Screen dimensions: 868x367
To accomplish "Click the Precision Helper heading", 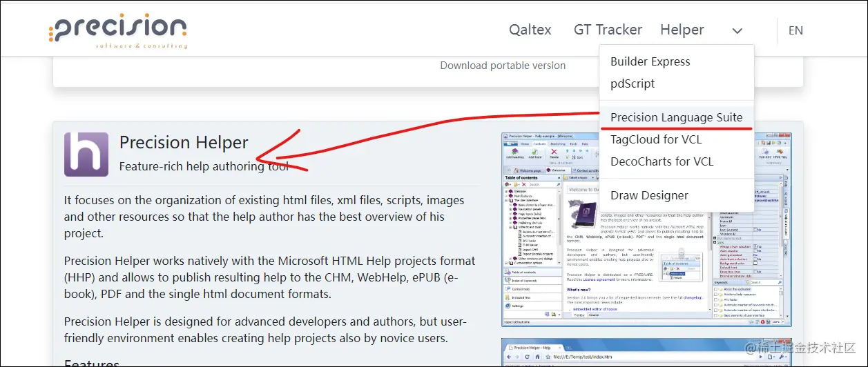I will pos(184,143).
